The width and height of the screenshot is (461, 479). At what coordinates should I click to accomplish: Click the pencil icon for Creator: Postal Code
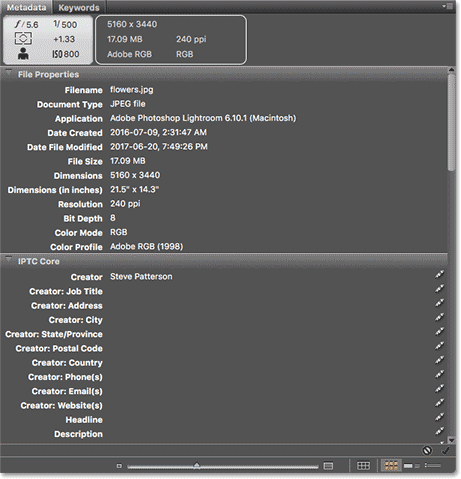point(439,346)
